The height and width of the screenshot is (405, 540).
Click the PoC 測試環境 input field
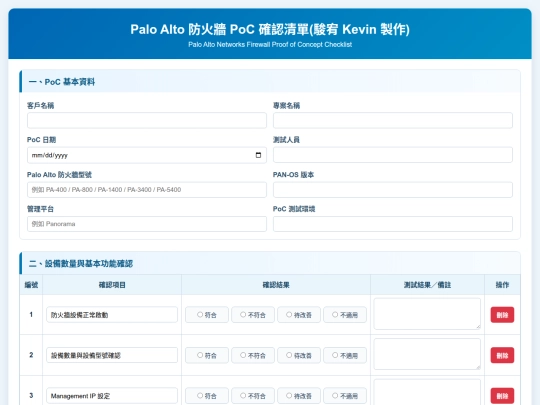tap(393, 224)
